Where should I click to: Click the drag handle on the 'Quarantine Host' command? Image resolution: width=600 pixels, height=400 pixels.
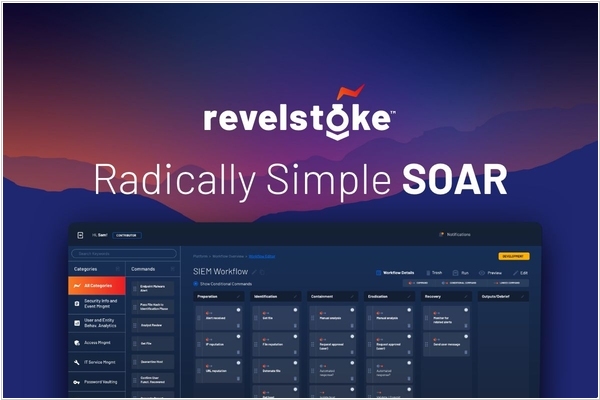(x=135, y=362)
